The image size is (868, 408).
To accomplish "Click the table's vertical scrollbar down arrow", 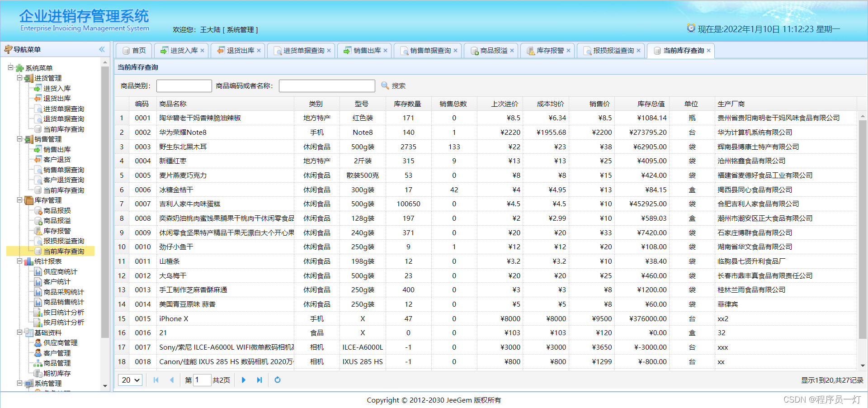I will (x=863, y=365).
